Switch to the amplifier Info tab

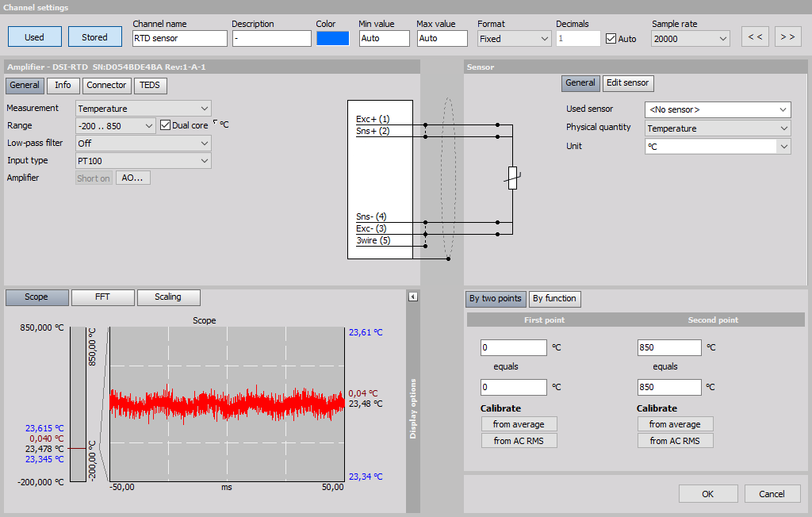point(63,85)
